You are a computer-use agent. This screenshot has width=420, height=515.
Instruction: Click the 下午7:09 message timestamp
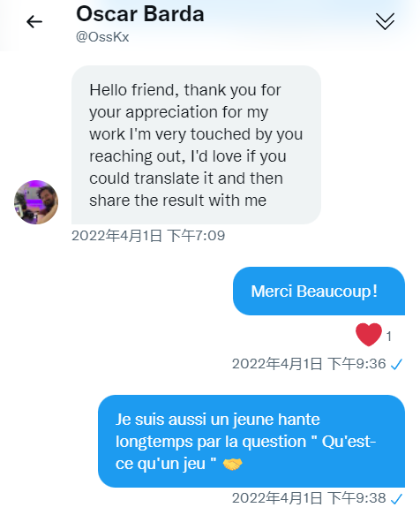[148, 236]
